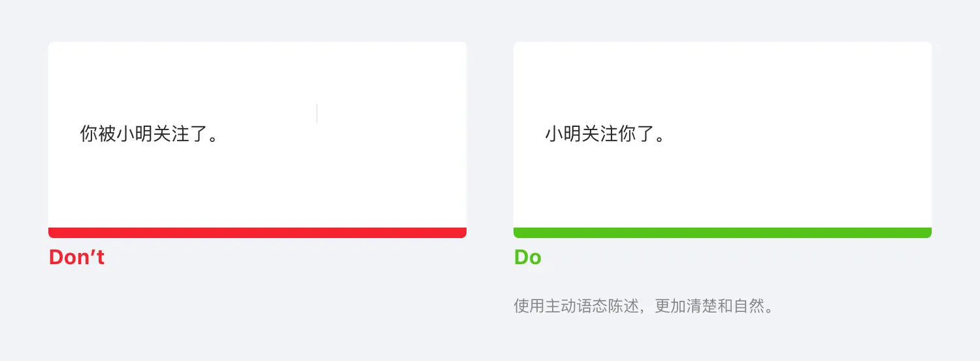
Task: Click the green bar under the Do card
Action: (722, 233)
